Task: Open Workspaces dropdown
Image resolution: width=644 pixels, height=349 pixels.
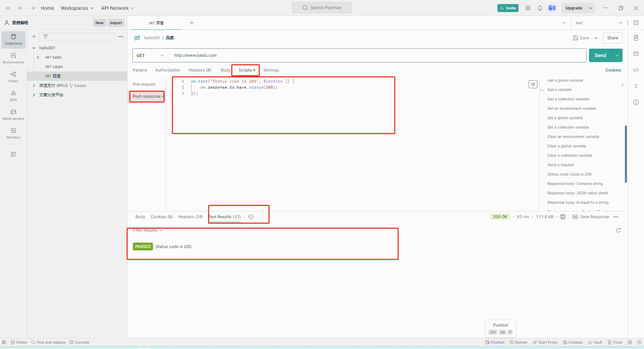Action: [x=77, y=8]
